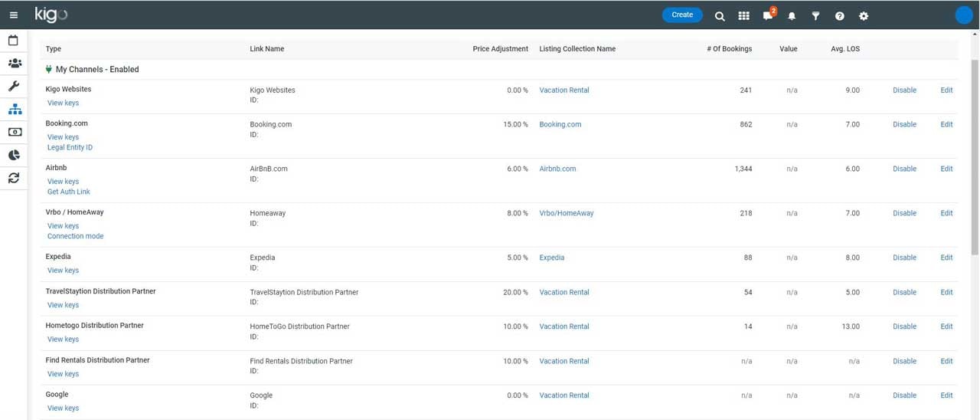Open Expedia listing collection link
This screenshot has height=420, width=980.
click(552, 258)
